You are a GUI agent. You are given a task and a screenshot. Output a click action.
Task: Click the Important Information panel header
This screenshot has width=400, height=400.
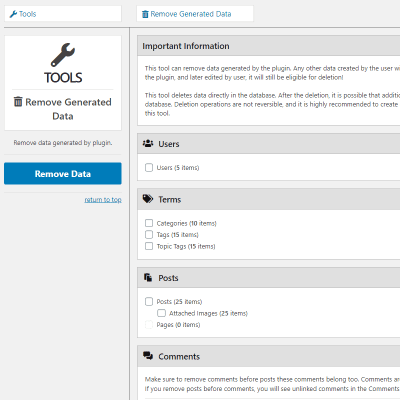269,46
